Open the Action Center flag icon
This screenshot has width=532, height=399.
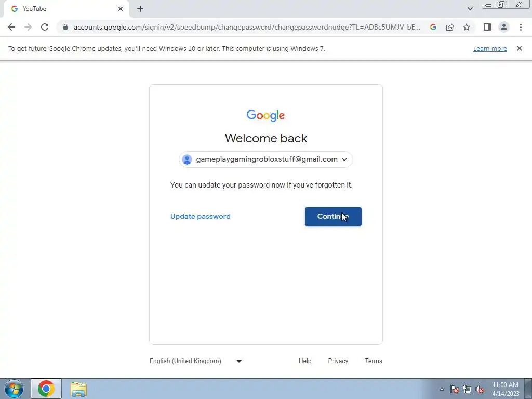coord(454,389)
